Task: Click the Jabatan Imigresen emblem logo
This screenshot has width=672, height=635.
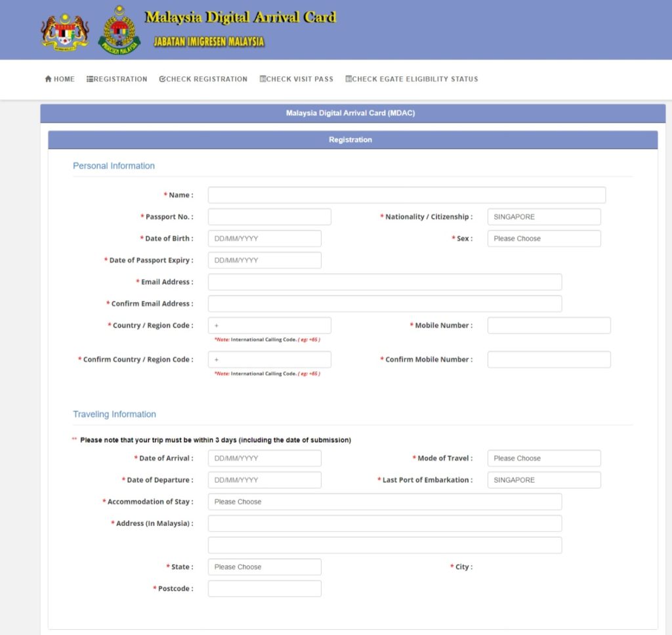Action: [x=119, y=30]
